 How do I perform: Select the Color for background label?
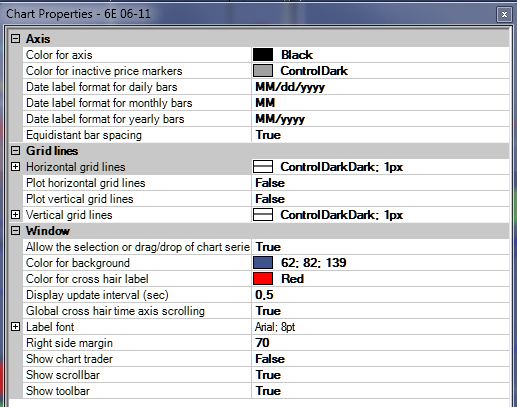(78, 263)
